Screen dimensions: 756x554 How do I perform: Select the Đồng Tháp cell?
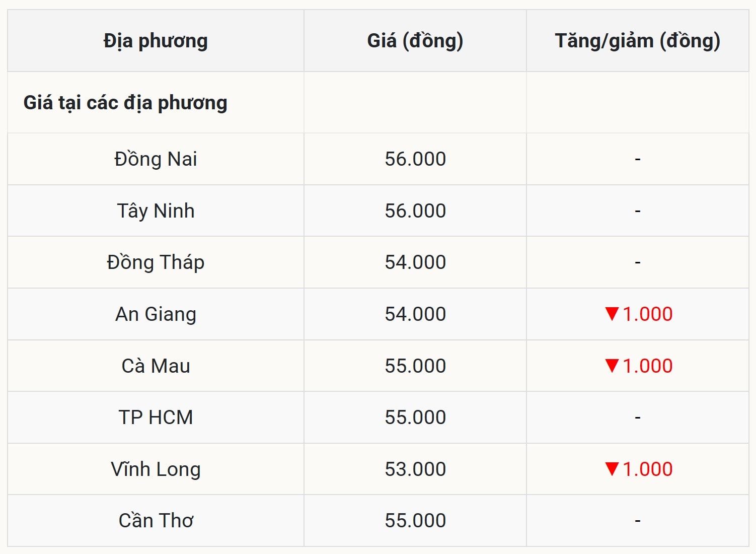156,262
